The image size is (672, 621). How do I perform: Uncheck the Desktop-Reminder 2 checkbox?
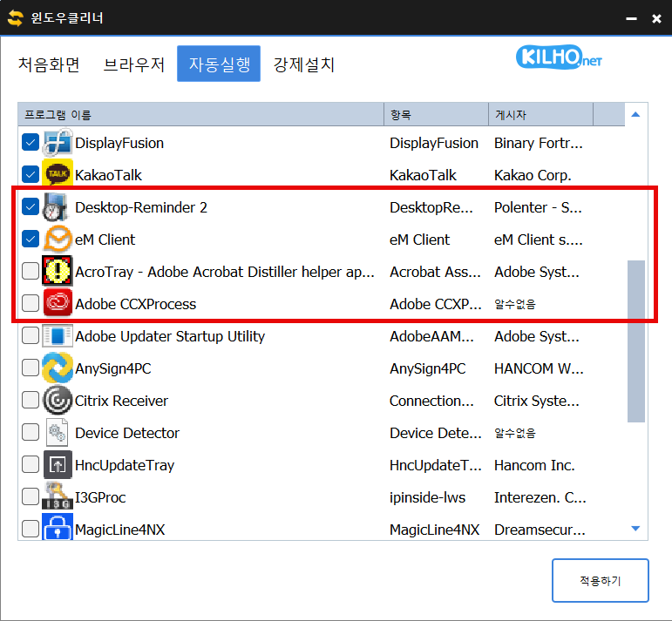31,206
